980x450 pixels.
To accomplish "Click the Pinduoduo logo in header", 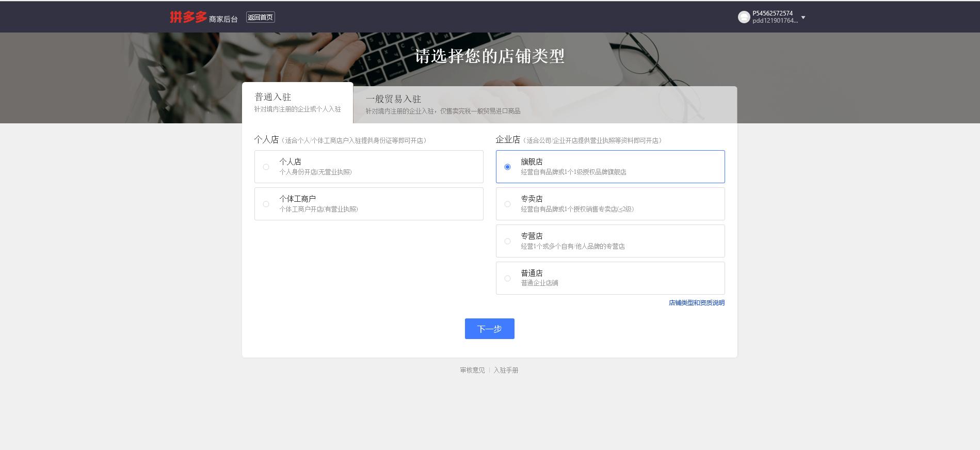I will pyautogui.click(x=188, y=17).
